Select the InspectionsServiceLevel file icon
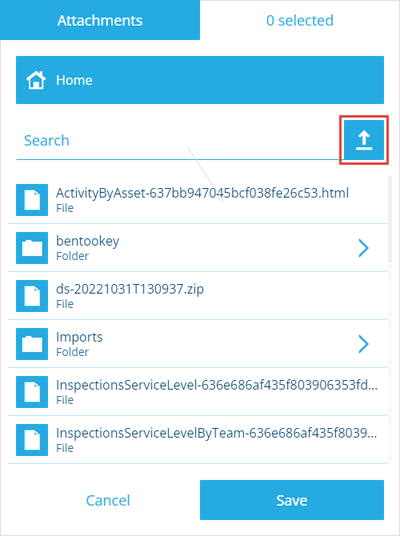 click(x=32, y=392)
